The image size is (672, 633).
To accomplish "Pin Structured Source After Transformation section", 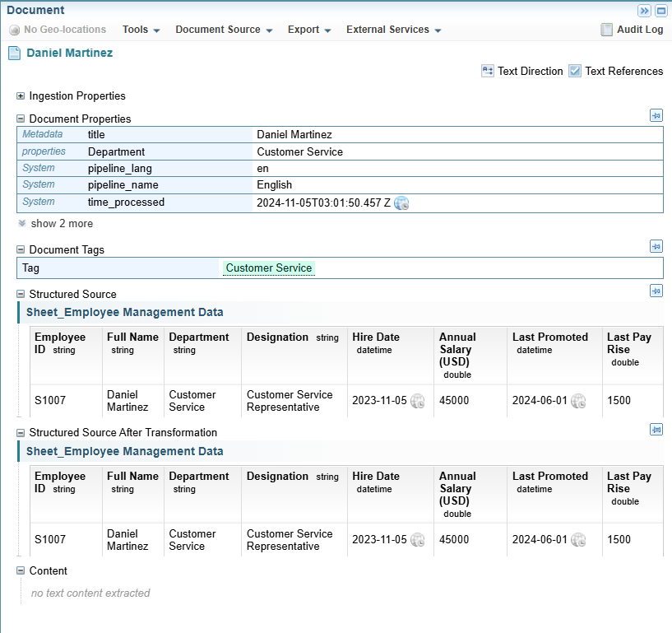I will pyautogui.click(x=656, y=429).
